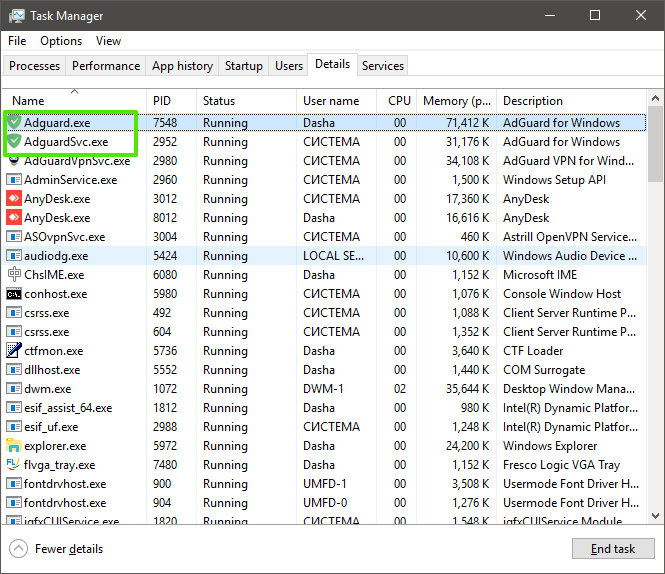This screenshot has width=665, height=574.
Task: Click the flvga_tray.exe Fresco Logic icon
Action: (14, 465)
